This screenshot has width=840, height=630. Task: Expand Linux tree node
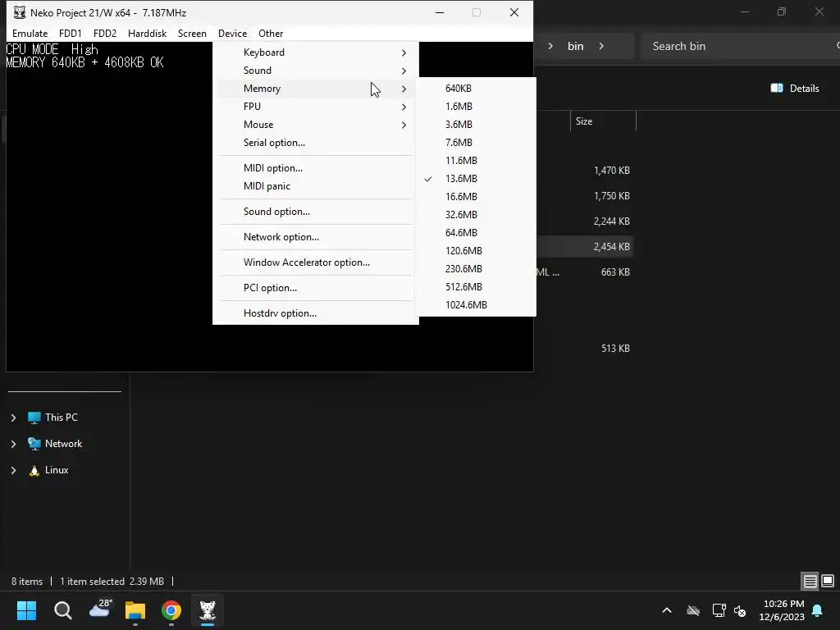tap(13, 470)
